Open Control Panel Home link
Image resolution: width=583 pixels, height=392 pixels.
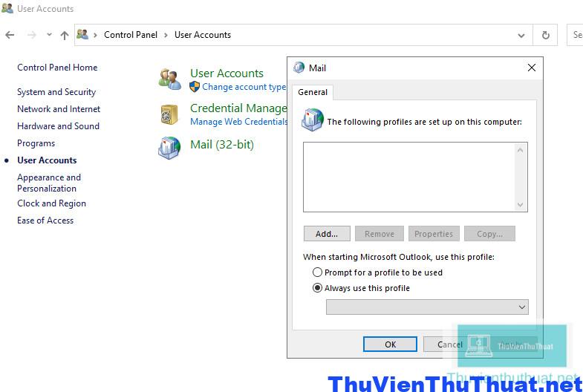click(57, 68)
